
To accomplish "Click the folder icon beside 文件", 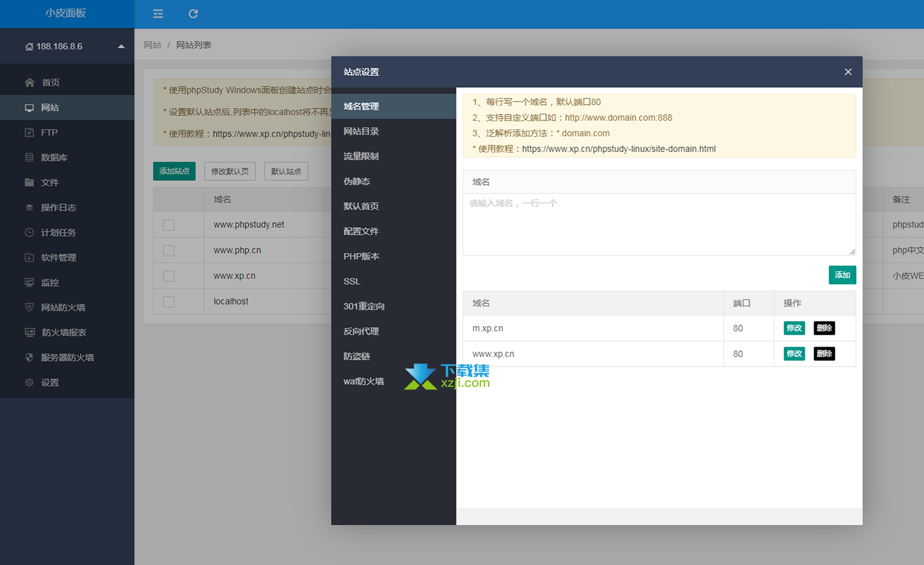I will [30, 182].
